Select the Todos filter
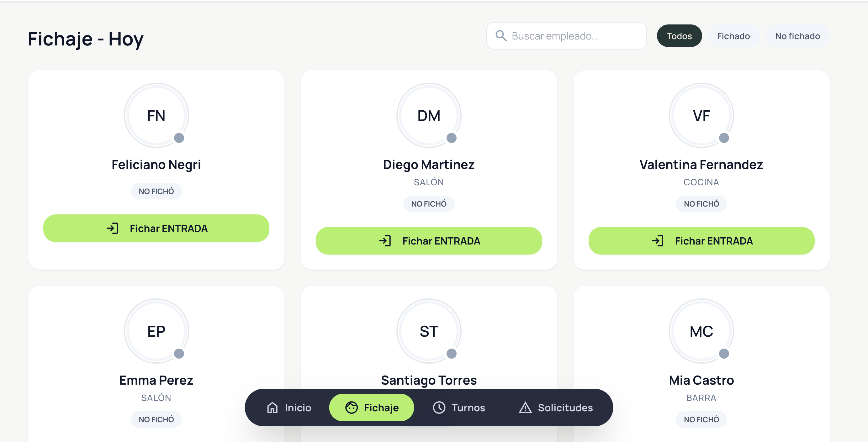The image size is (868, 442). tap(679, 36)
